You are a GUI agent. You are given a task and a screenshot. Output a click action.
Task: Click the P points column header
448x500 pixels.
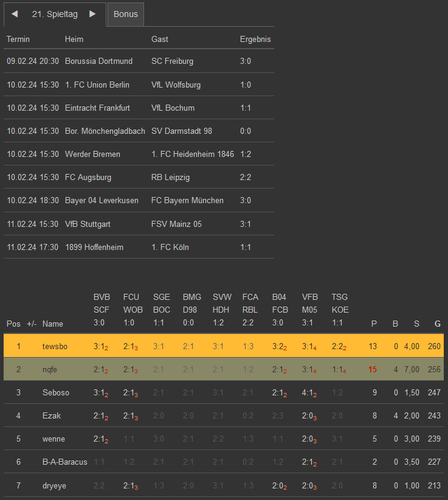374,324
